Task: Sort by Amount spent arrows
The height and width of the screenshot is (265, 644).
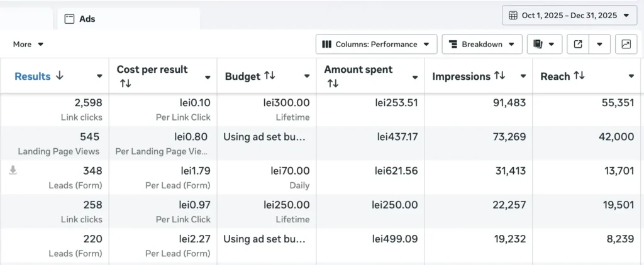Action: click(x=333, y=84)
